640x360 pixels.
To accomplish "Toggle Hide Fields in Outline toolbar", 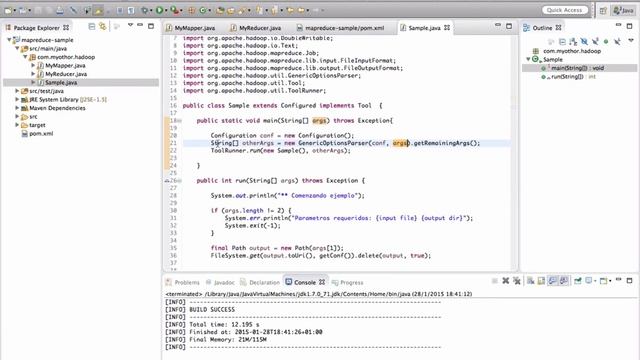I will click(x=584, y=42).
